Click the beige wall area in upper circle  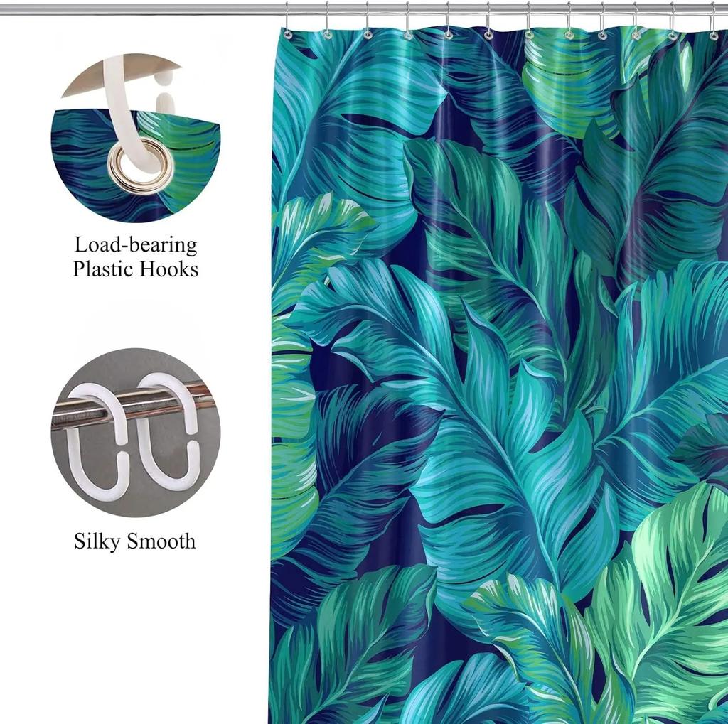[x=85, y=85]
